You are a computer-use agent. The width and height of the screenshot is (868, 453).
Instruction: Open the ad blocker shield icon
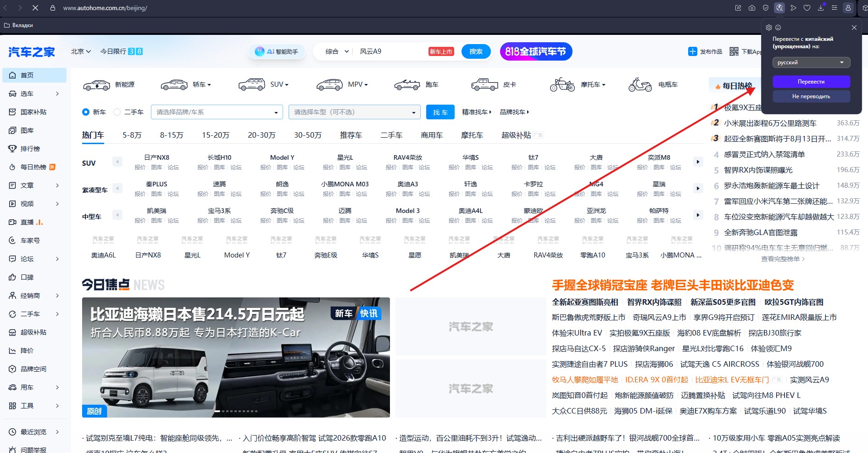pos(766,8)
